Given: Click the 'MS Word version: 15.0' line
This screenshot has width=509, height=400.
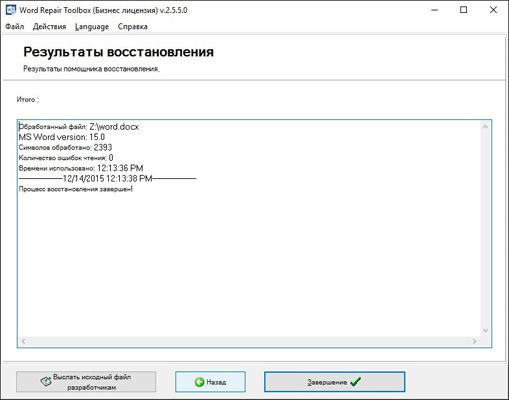Looking at the screenshot, I should click(62, 137).
